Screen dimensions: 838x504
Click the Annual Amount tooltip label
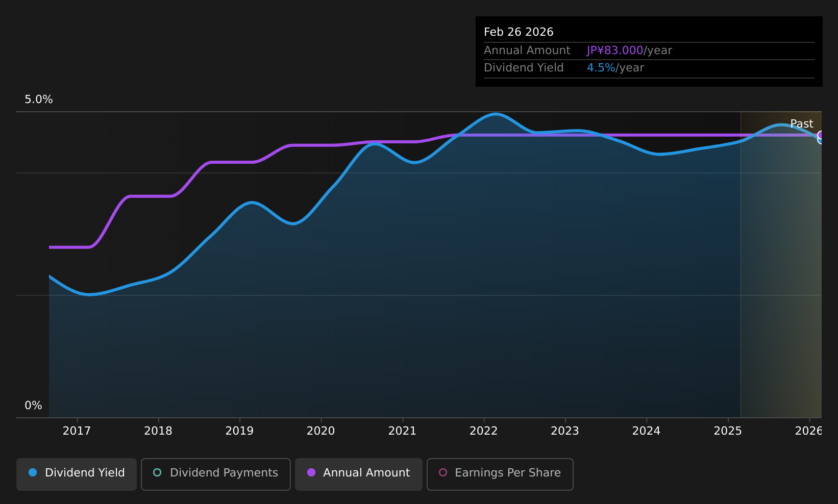coord(527,51)
